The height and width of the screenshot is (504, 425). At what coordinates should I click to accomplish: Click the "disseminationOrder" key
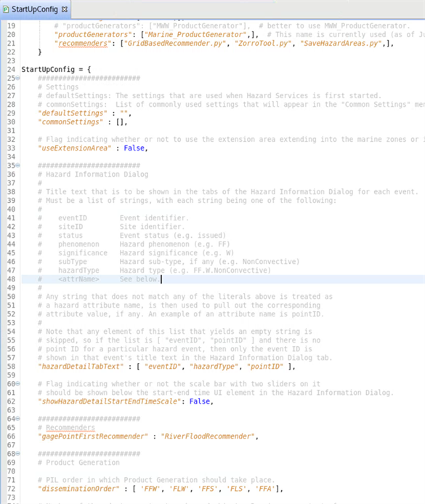(x=78, y=489)
